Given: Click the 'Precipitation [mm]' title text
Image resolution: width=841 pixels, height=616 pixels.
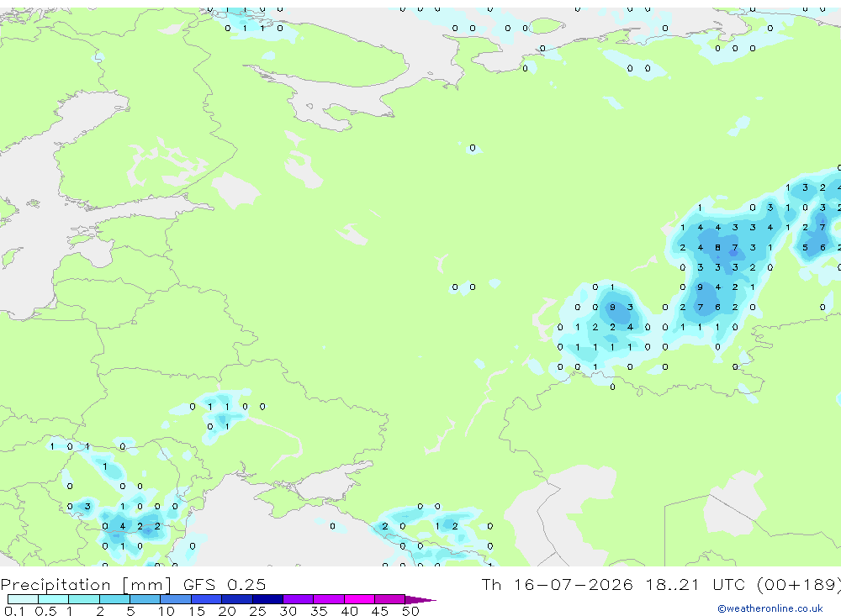Looking at the screenshot, I should click(86, 585).
